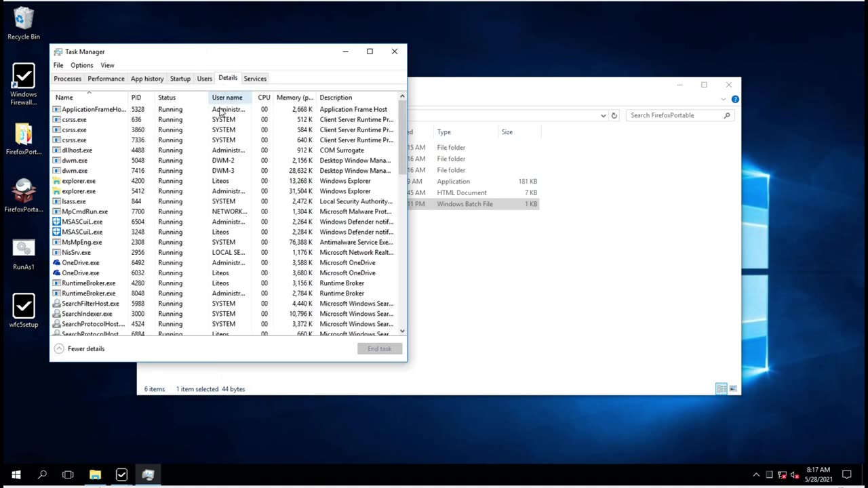Image resolution: width=868 pixels, height=488 pixels.
Task: Click the SearchIndexer.exe process icon
Action: [x=57, y=314]
